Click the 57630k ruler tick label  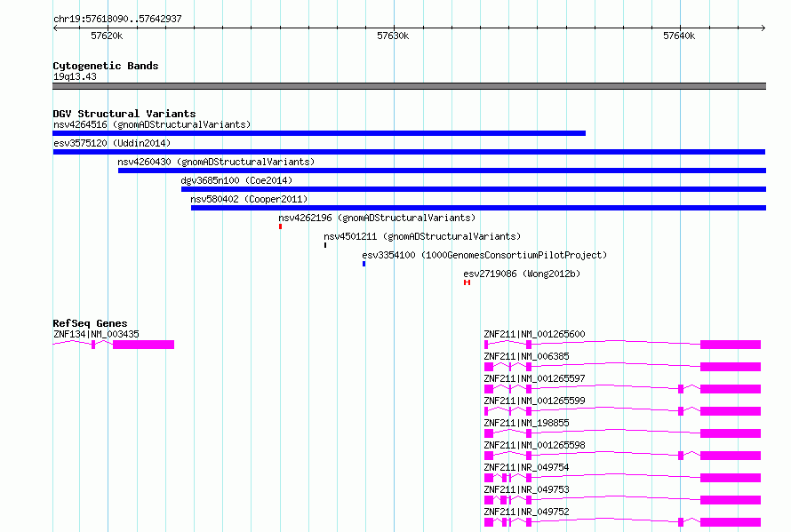[x=393, y=36]
